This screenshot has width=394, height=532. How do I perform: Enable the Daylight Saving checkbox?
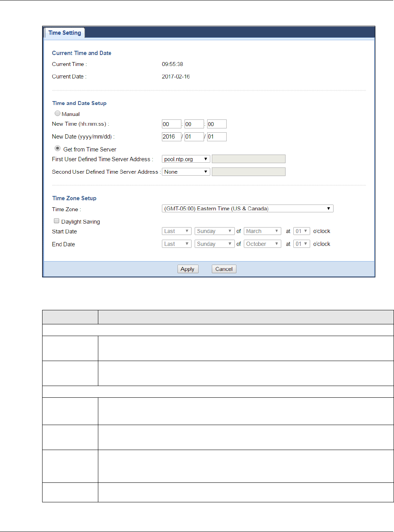[x=57, y=221]
